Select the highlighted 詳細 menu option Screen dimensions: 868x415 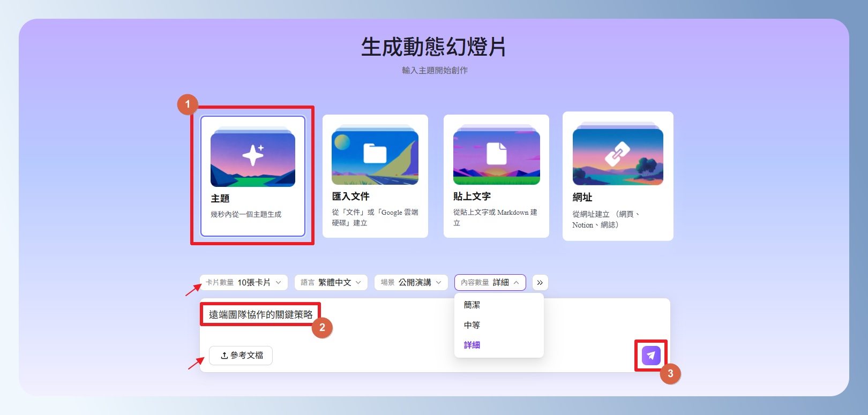(472, 345)
